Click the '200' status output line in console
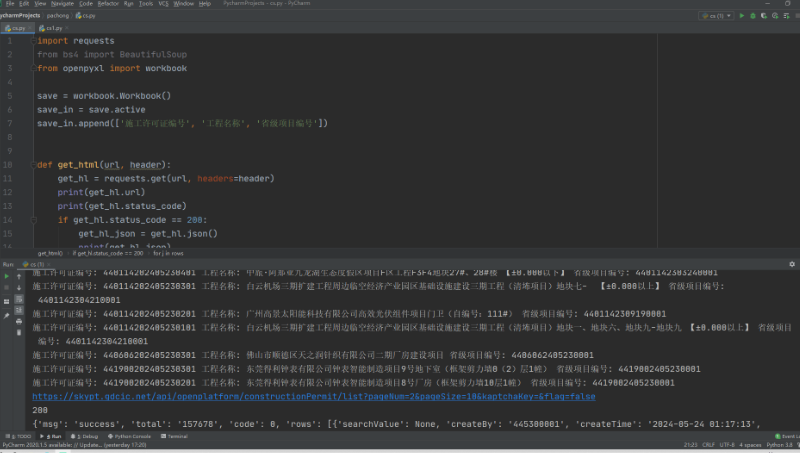 pos(40,410)
